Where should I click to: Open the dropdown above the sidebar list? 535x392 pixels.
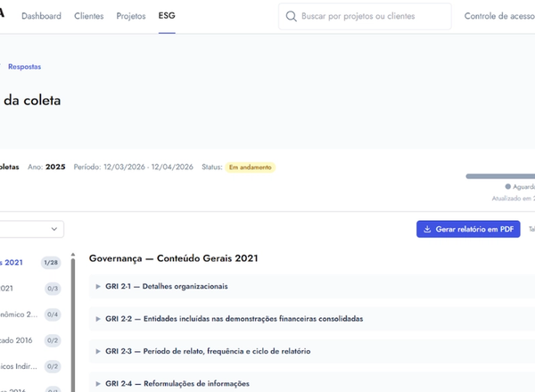coord(31,229)
